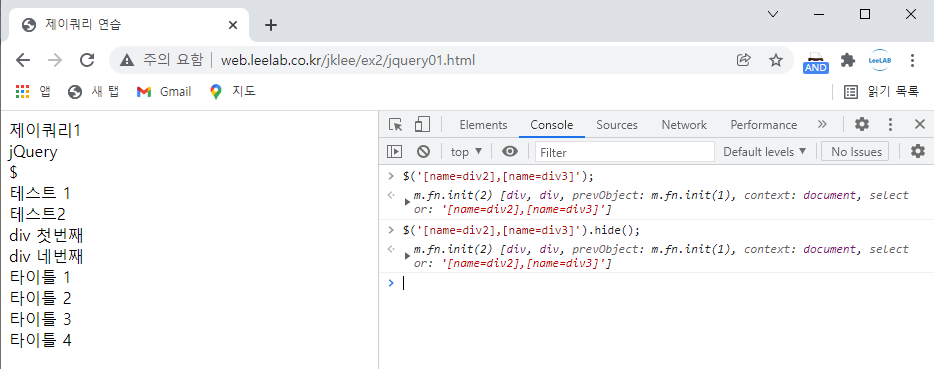934x369 pixels.
Task: Expand the first m.fn.init(2) result
Action: [x=407, y=202]
